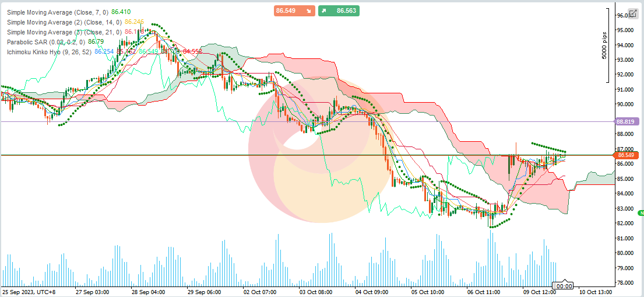Select the Simple Moving Average (3) legend entry
This screenshot has width=644, height=297.
click(64, 32)
